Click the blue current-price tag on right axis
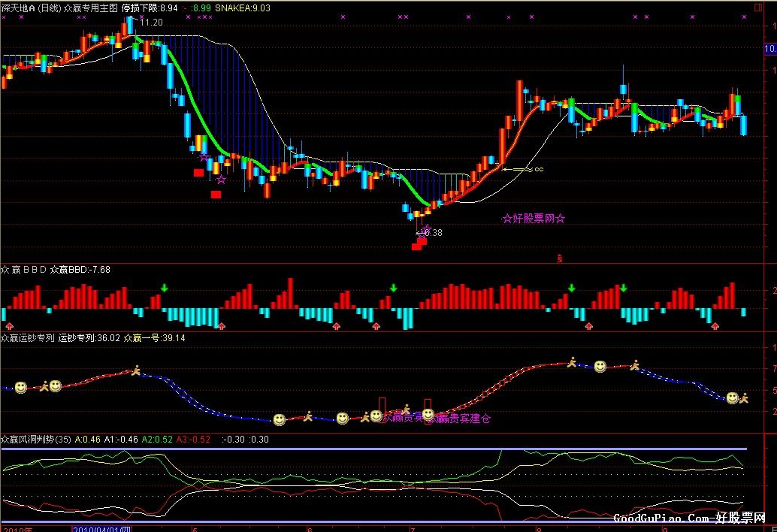777x532 pixels. coord(770,49)
